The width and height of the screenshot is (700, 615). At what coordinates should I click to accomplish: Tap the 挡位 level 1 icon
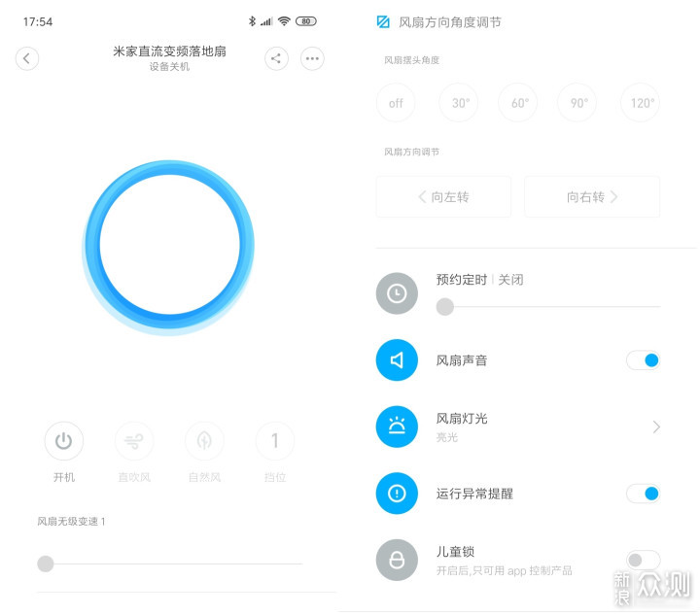coord(275,441)
